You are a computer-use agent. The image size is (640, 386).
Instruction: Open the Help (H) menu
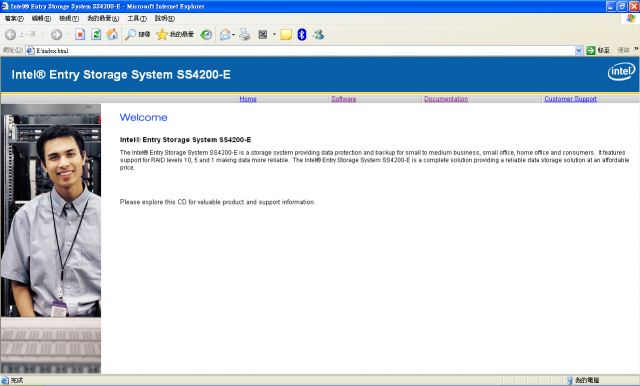pyautogui.click(x=164, y=18)
